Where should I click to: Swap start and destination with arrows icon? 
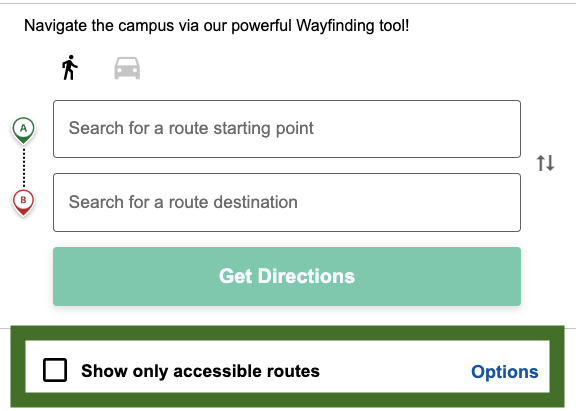click(545, 163)
